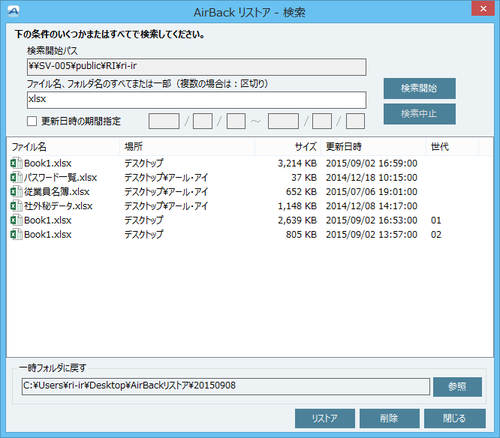Click the temporary folder path field
The height and width of the screenshot is (438, 500).
(226, 386)
